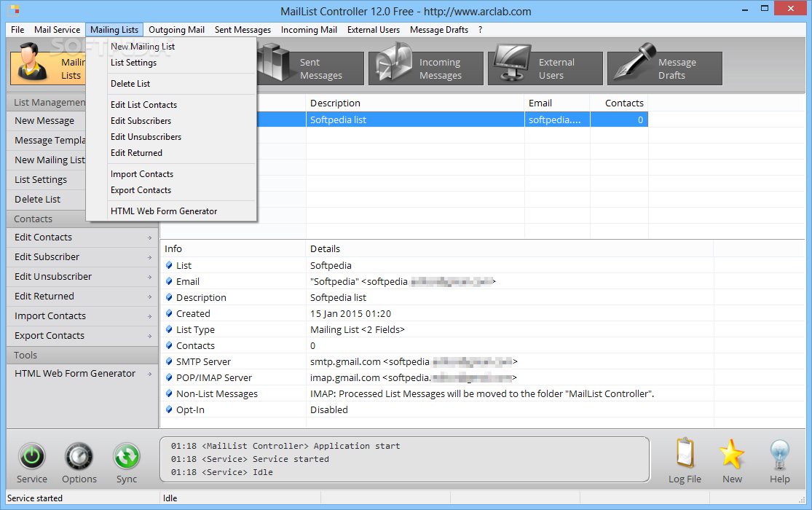Click the icon beside Contacts info row
This screenshot has width=812, height=510.
coord(169,345)
